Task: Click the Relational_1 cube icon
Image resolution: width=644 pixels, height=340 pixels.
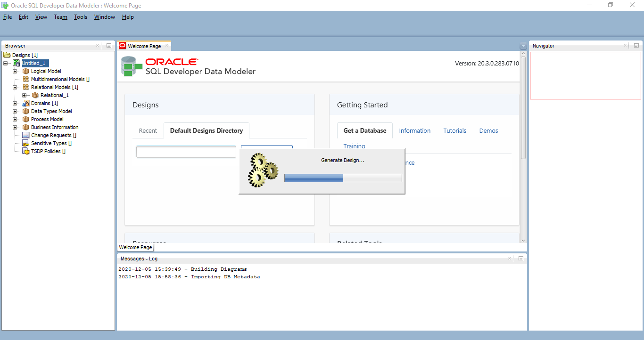Action: point(35,95)
